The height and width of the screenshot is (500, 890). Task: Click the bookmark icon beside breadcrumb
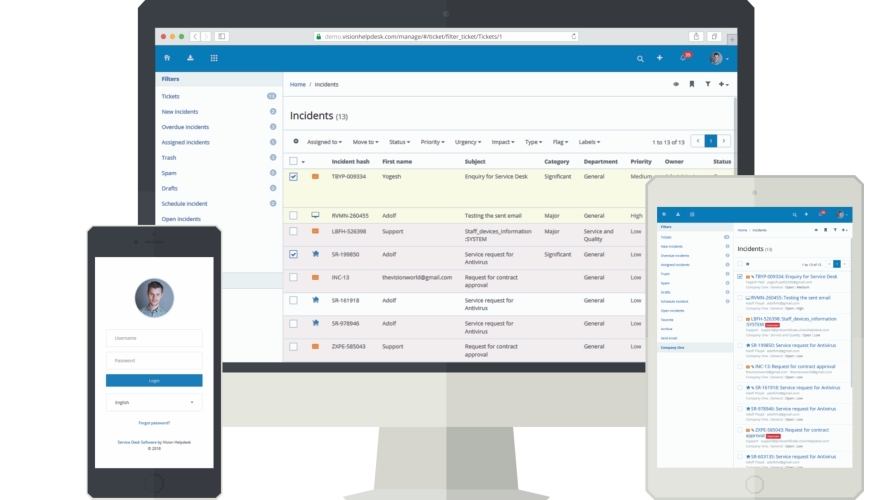coord(692,84)
